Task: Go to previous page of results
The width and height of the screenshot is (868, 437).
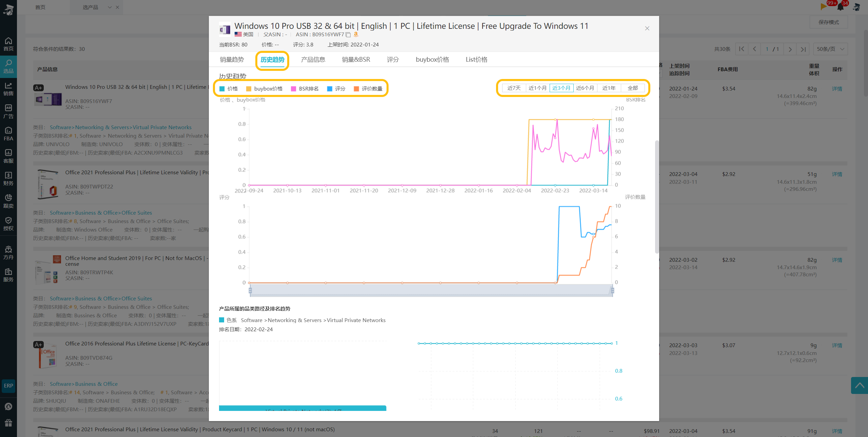Action: click(x=754, y=49)
